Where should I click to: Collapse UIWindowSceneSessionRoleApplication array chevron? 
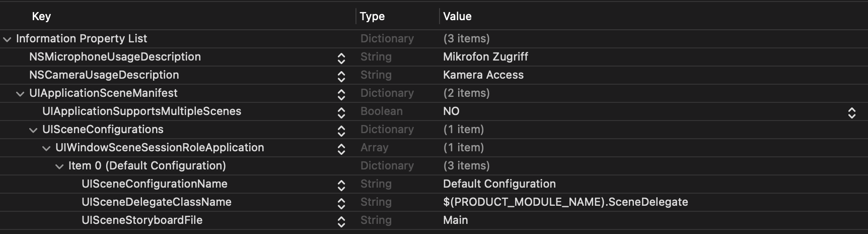[x=46, y=148]
